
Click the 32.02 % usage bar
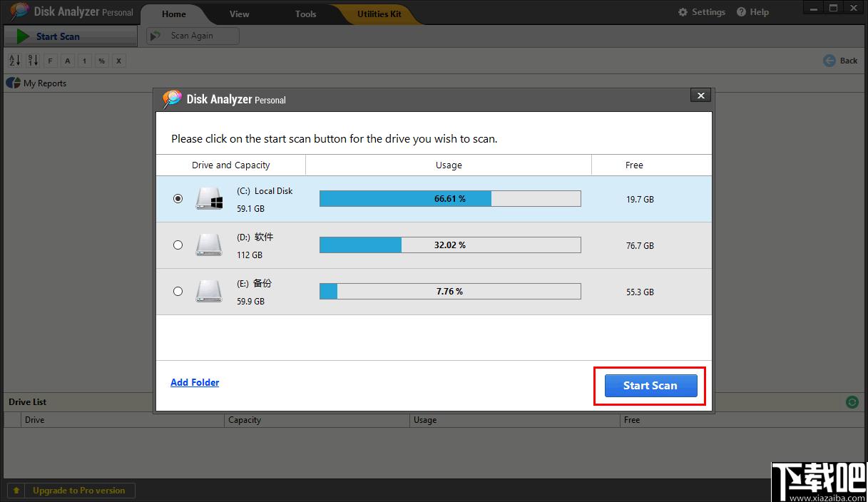point(450,245)
